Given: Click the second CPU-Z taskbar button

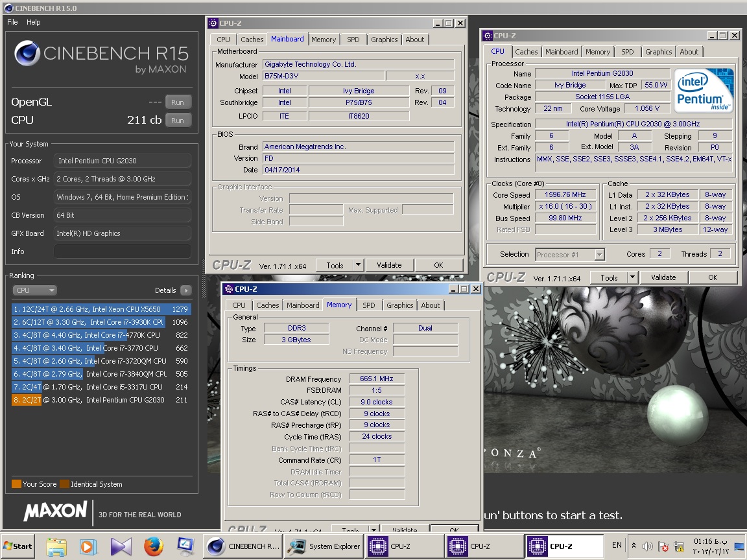Looking at the screenshot, I should coord(484,546).
